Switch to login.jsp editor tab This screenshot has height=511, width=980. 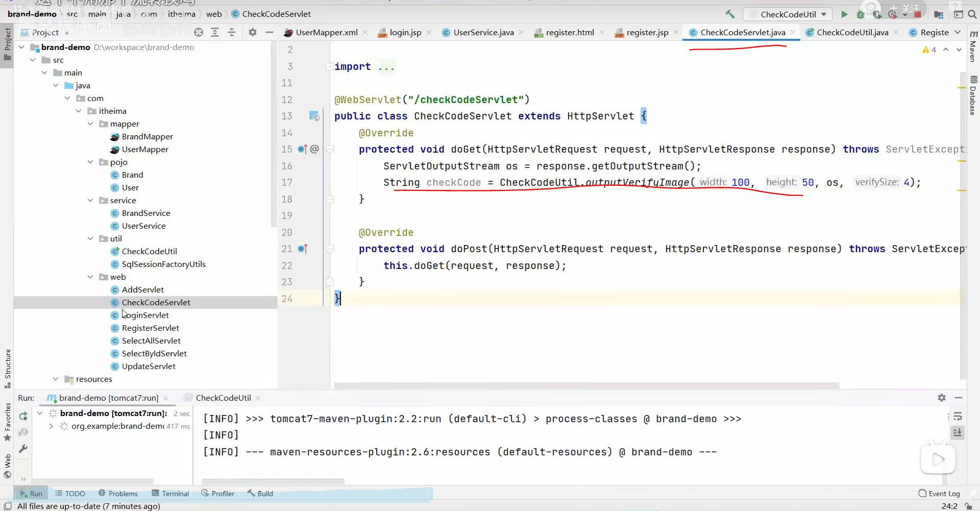(405, 32)
